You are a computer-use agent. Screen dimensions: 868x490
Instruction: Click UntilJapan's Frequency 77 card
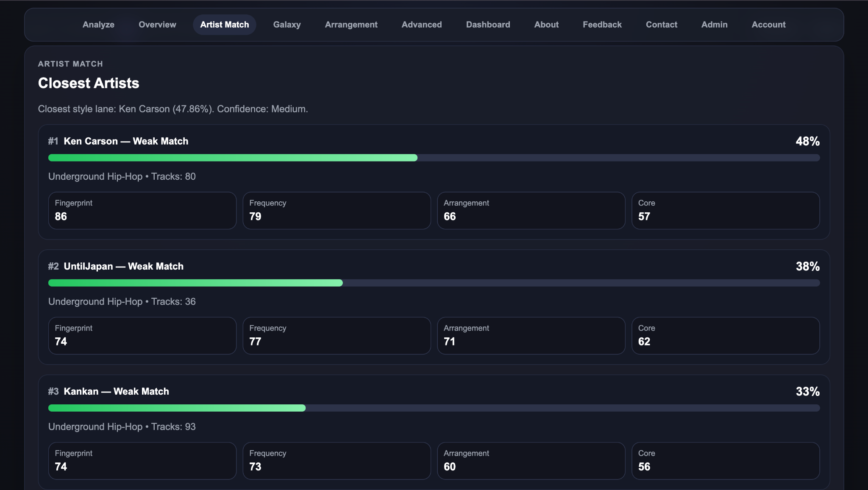coord(337,336)
